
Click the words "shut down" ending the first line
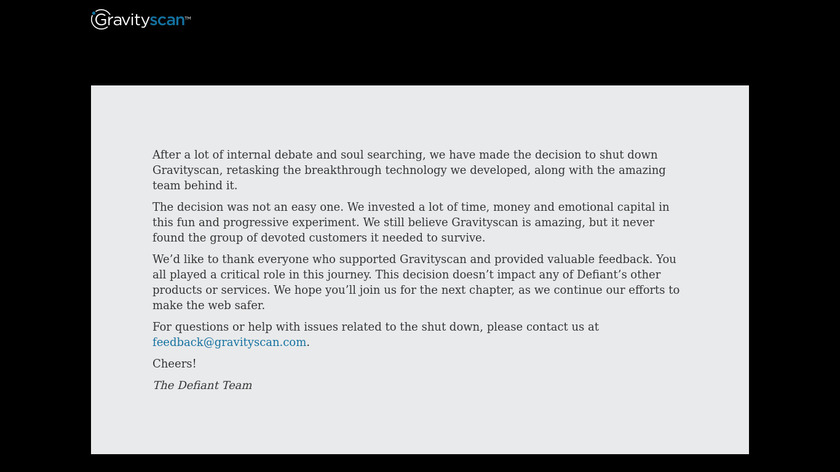[x=629, y=155]
